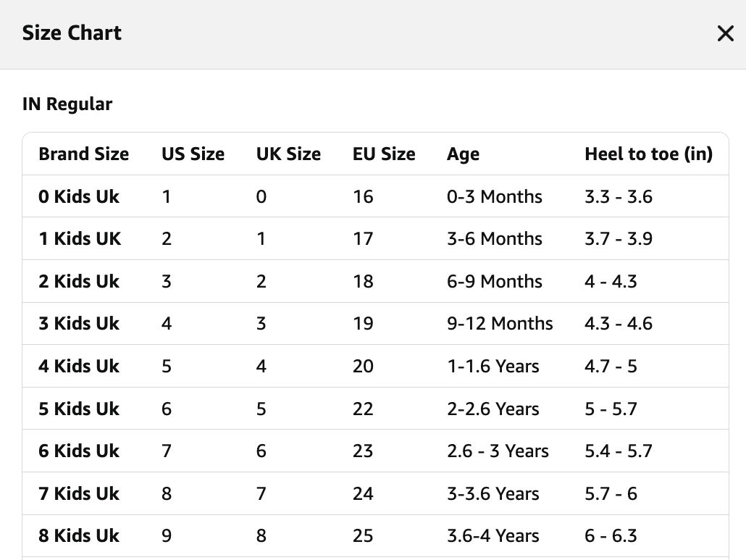Screen dimensions: 746x560
Task: Choose the 5 Kids Uk row label
Action: point(79,409)
